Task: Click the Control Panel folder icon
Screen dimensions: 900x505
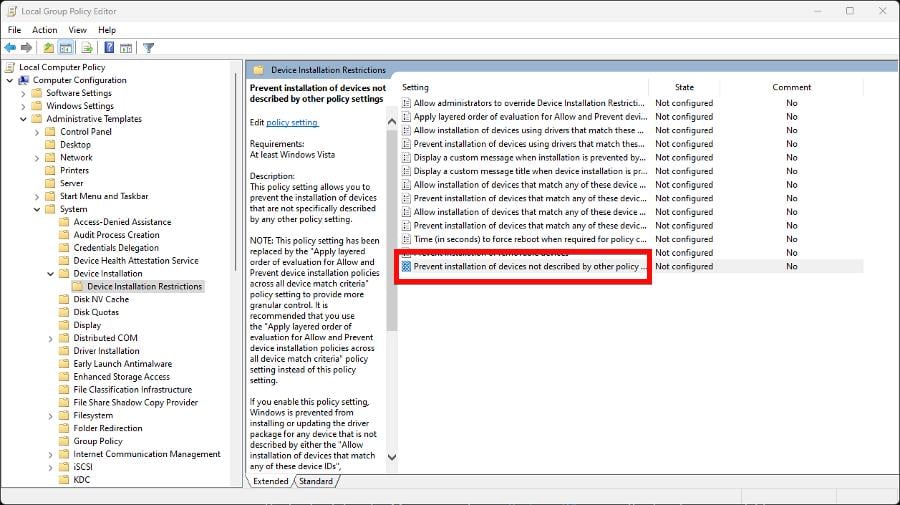Action: click(x=51, y=132)
